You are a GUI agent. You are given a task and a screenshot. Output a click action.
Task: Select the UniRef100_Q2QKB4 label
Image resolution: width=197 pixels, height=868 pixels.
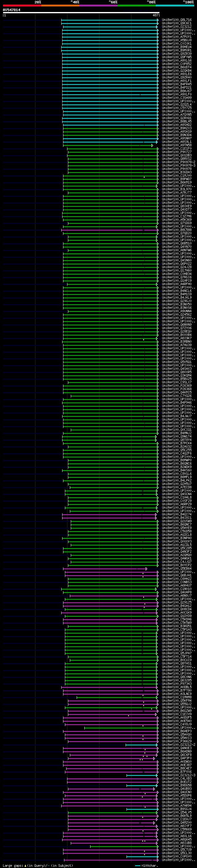[176, 71]
